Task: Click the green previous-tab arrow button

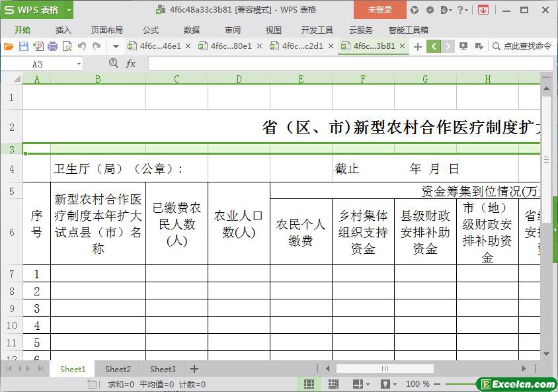Action: 434,46
